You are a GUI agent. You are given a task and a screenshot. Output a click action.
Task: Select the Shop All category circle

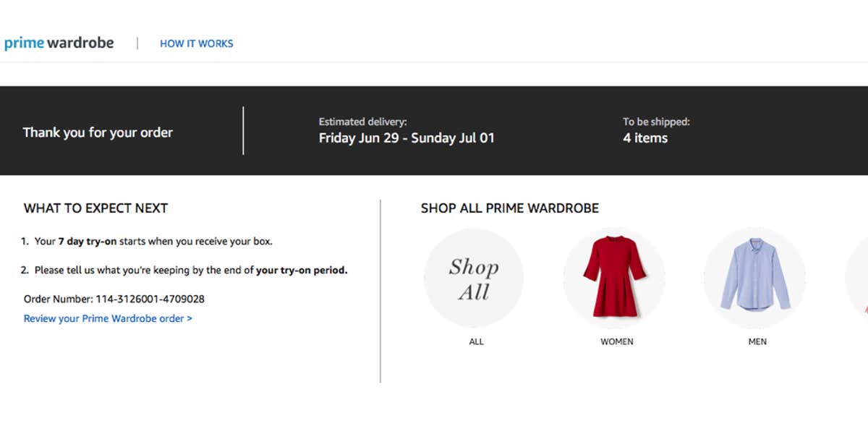pyautogui.click(x=474, y=277)
